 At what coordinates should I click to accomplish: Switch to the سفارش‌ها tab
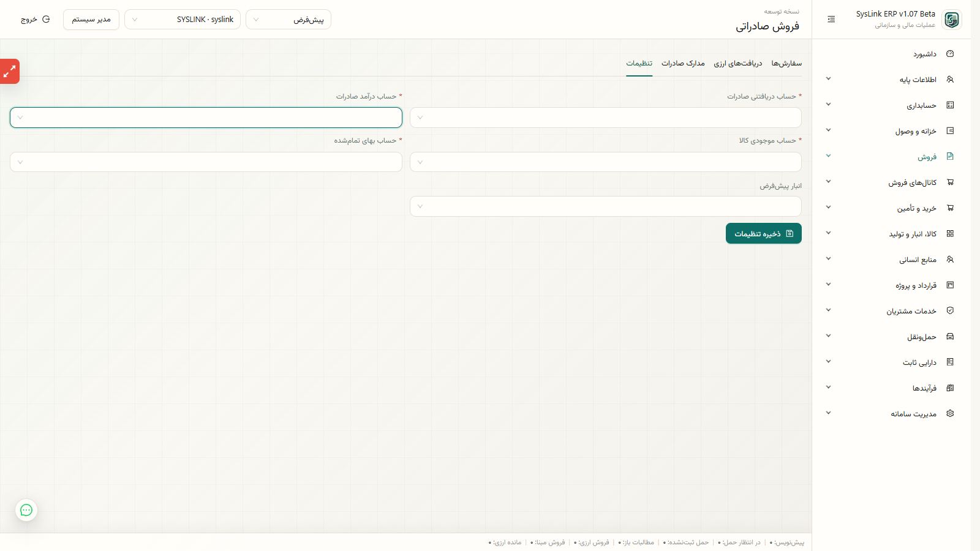pyautogui.click(x=786, y=64)
